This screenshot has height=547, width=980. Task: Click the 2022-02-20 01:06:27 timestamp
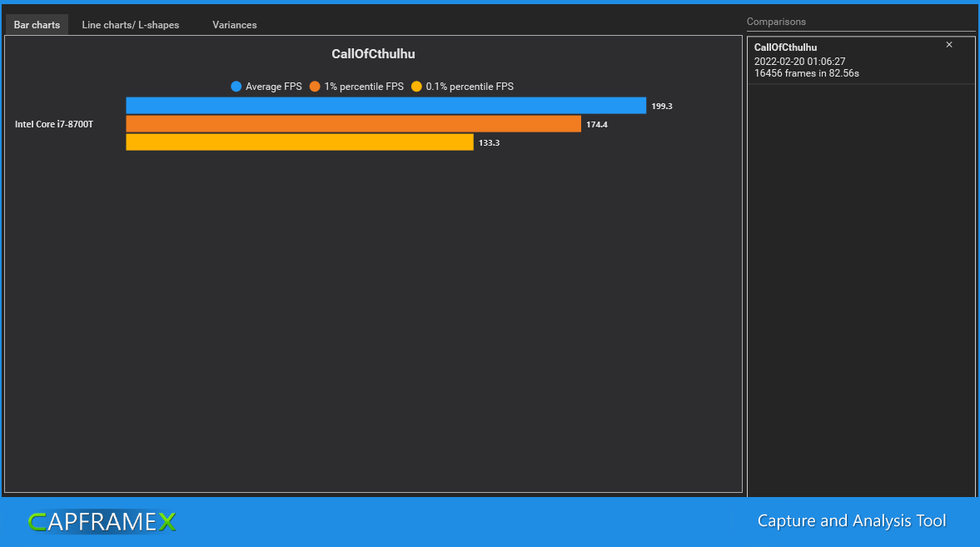799,62
